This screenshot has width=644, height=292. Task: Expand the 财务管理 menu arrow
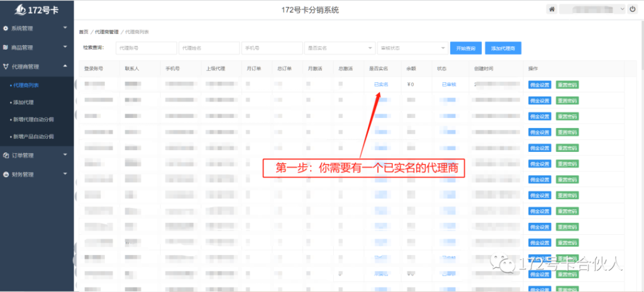pyautogui.click(x=65, y=173)
